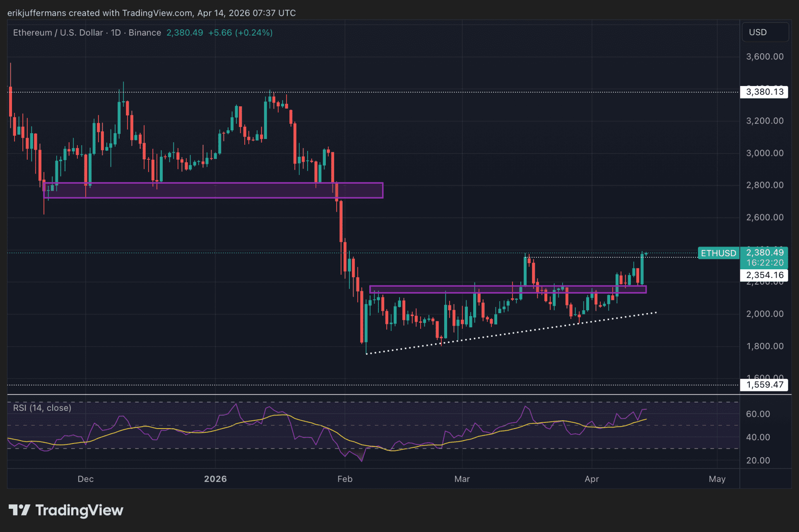This screenshot has width=799, height=532.
Task: Click the Binance exchange label in header
Action: click(144, 33)
